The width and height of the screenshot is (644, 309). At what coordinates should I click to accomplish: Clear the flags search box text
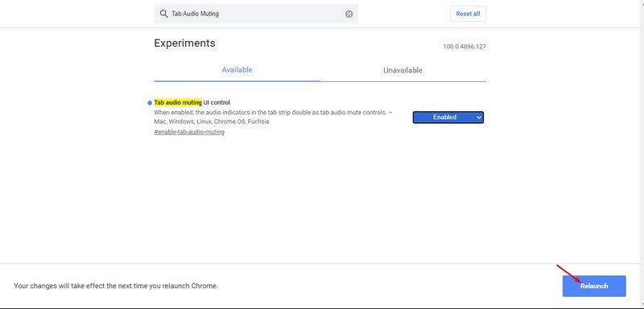point(349,14)
